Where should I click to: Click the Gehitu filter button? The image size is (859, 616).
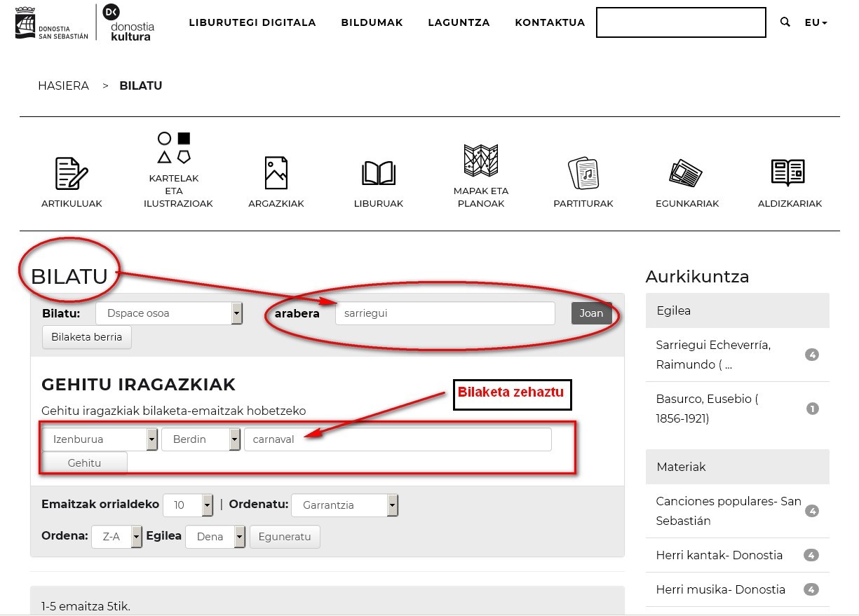[85, 463]
